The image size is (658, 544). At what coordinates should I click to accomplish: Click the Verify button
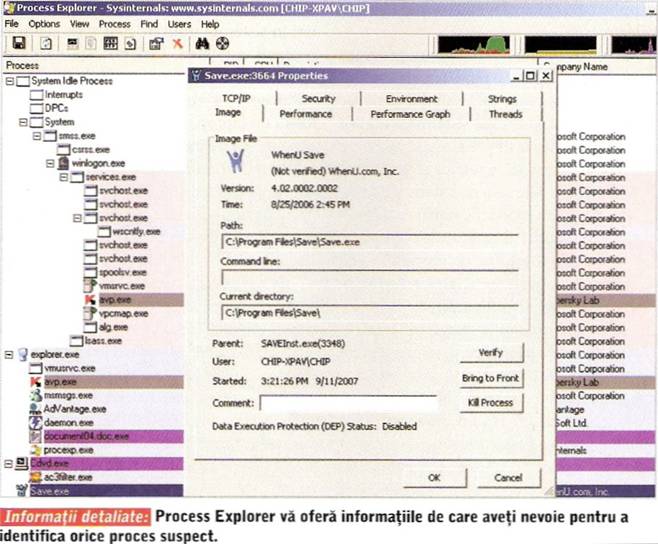coord(489,353)
